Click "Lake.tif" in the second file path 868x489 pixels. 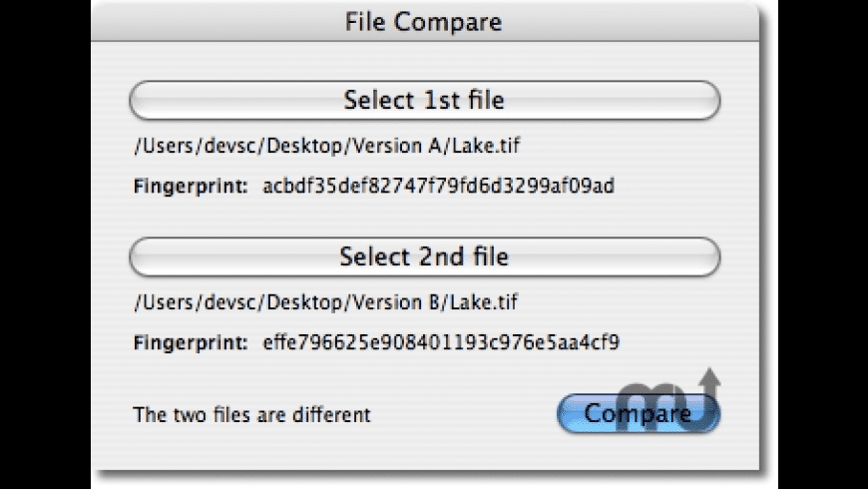(x=486, y=302)
